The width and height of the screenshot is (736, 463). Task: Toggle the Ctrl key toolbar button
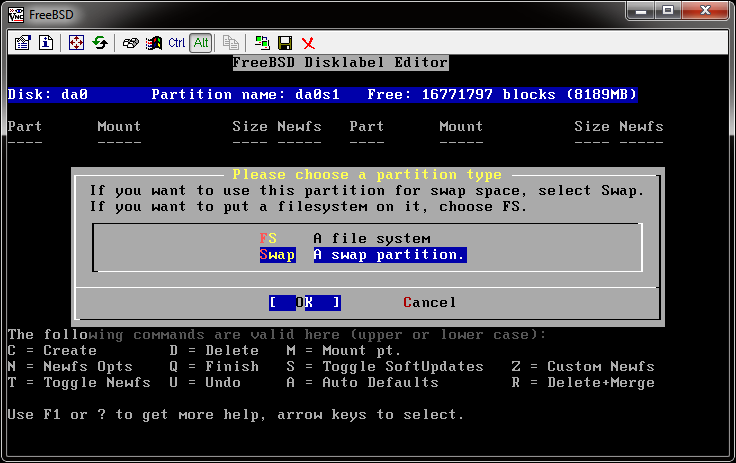(x=176, y=43)
